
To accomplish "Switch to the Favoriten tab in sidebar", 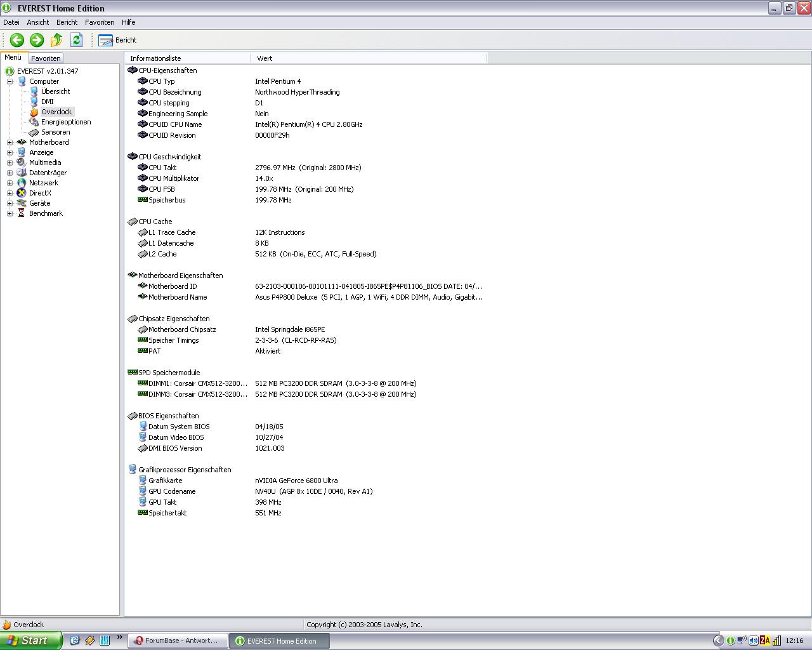I will click(x=46, y=58).
